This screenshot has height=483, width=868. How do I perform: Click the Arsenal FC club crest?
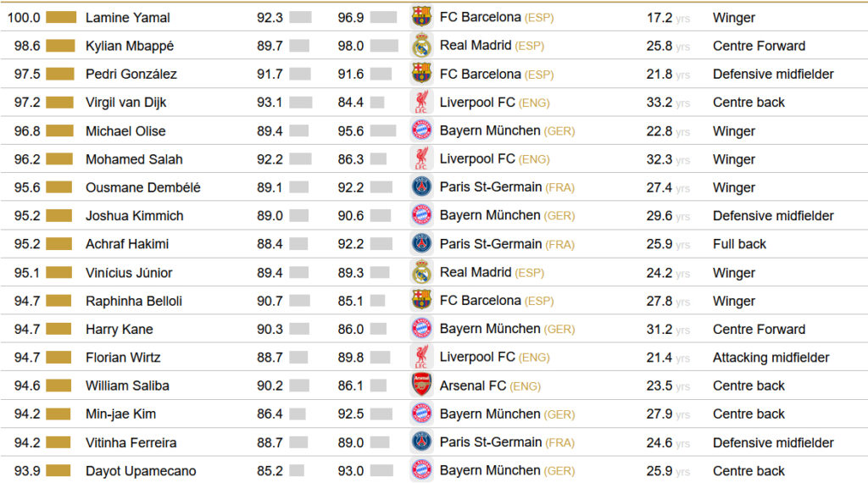(421, 386)
